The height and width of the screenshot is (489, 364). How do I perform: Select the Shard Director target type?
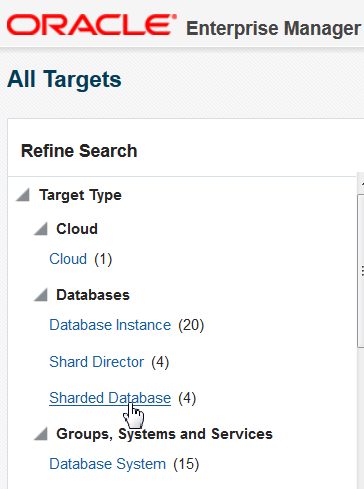[x=97, y=362]
